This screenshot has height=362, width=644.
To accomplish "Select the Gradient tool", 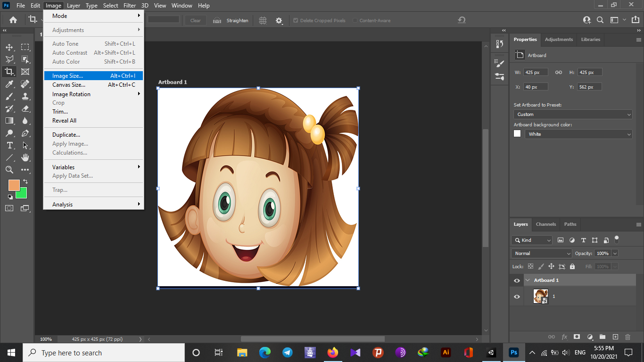I will pos(9,121).
